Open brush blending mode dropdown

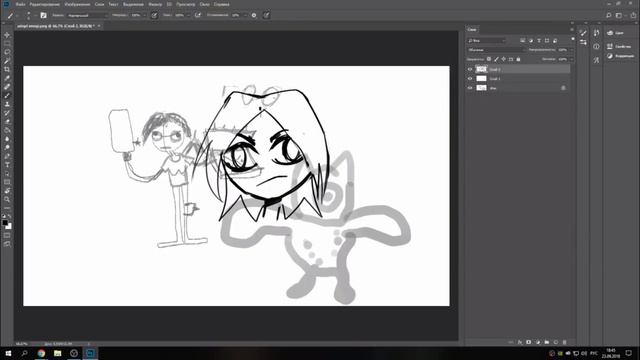pyautogui.click(x=87, y=15)
